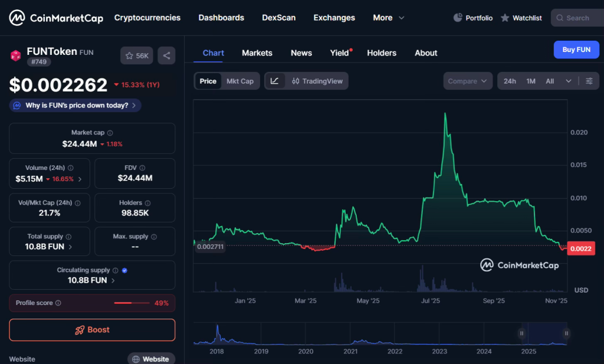Open chart settings via sliders icon

589,81
